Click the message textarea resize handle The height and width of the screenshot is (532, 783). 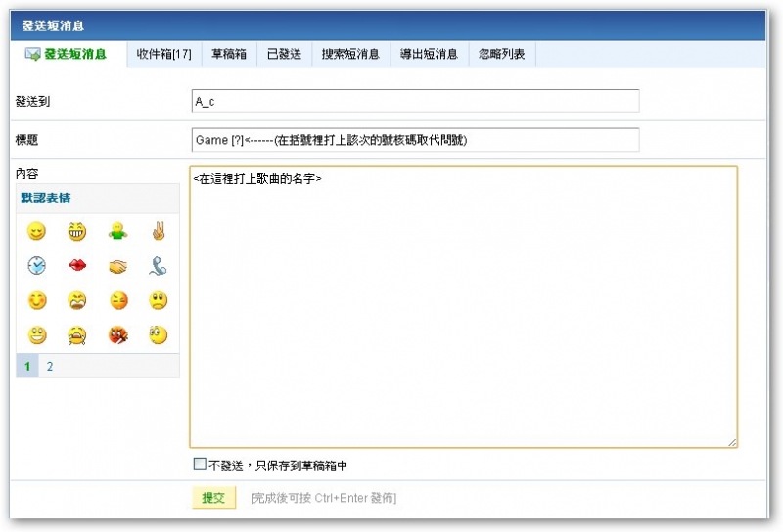pyautogui.click(x=732, y=442)
